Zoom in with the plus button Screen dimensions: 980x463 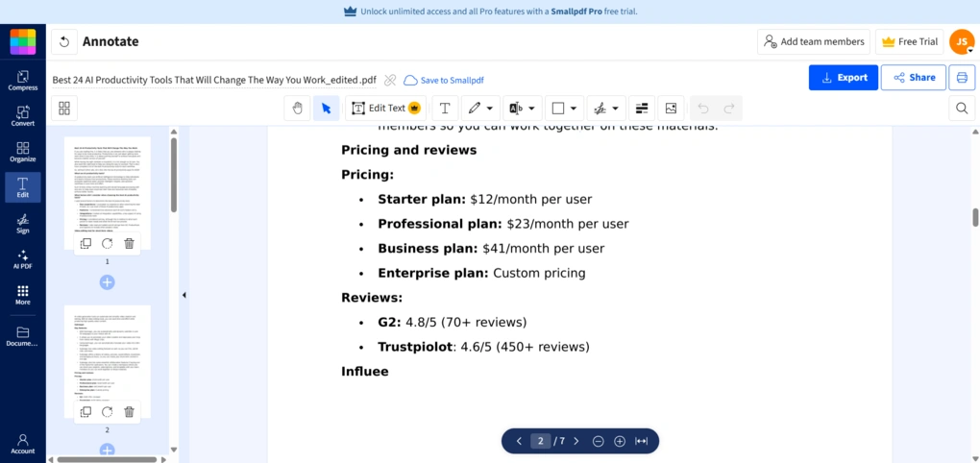[620, 441]
